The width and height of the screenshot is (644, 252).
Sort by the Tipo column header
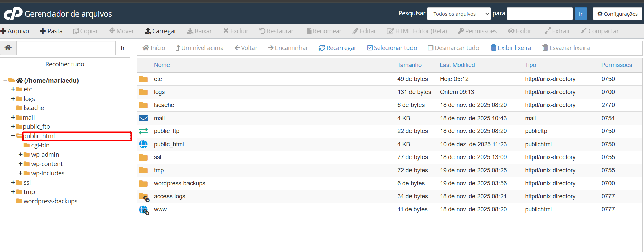530,65
